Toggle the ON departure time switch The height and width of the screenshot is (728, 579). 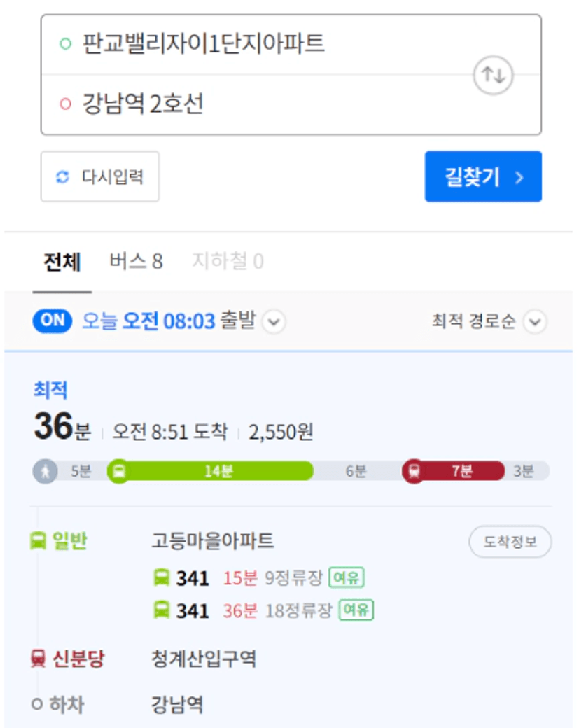click(53, 321)
